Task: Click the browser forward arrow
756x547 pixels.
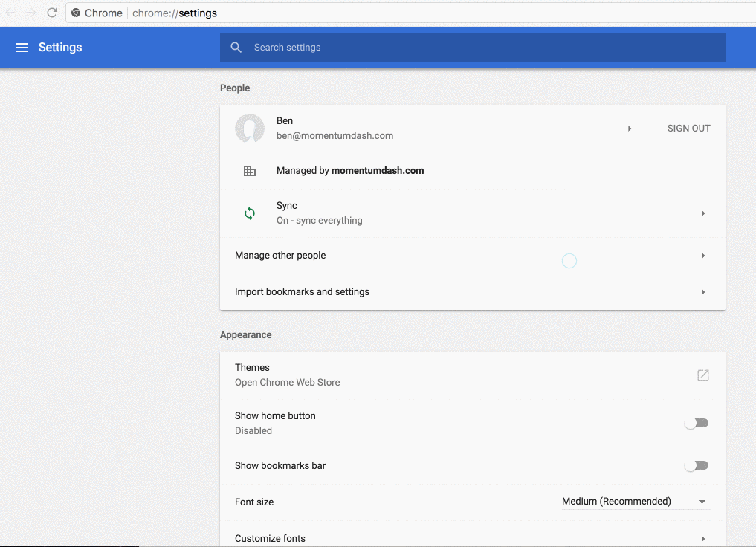Action: 31,13
